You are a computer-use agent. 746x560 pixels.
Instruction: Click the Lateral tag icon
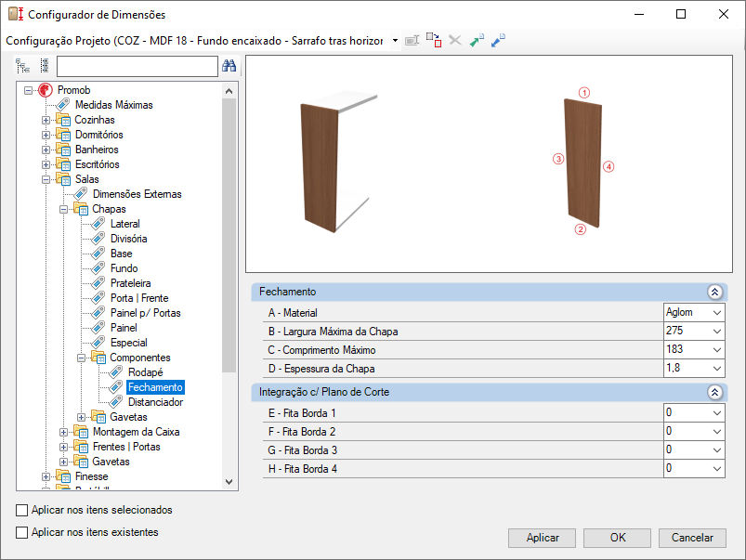coord(98,224)
